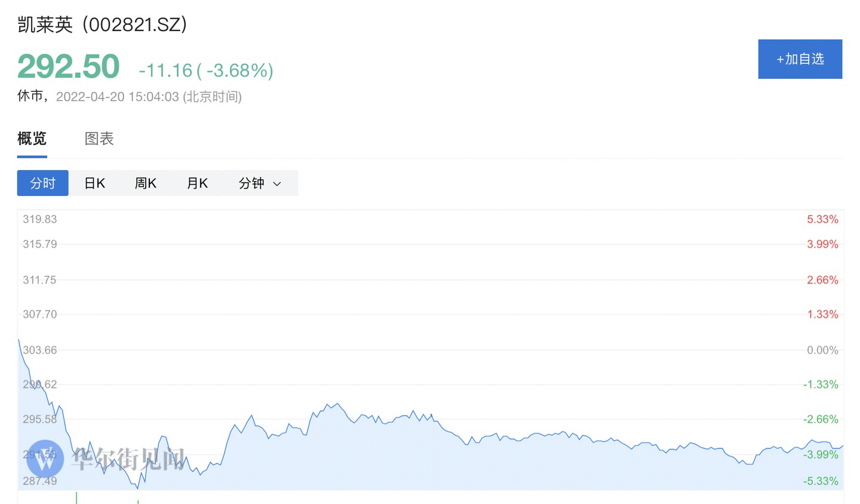
Task: Click the 319.83 price axis label
Action: coord(40,219)
